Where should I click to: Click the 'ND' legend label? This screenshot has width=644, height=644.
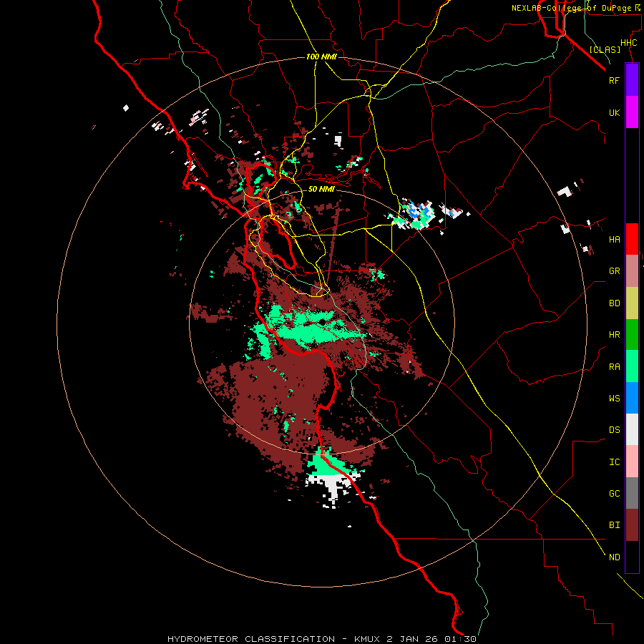(614, 557)
